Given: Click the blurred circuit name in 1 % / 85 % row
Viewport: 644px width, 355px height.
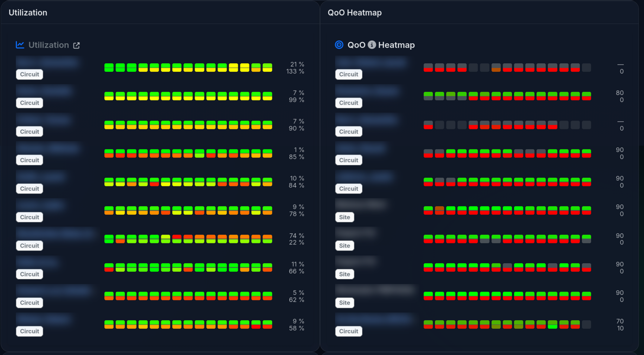Looking at the screenshot, I should [48, 148].
